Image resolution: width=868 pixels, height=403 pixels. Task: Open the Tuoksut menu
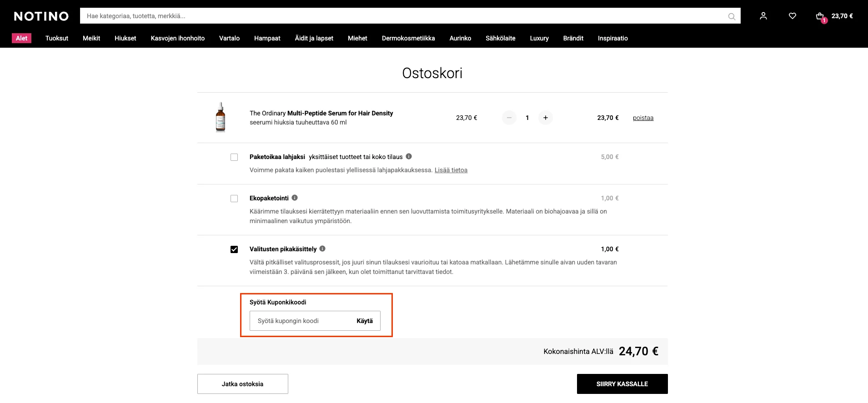(57, 38)
